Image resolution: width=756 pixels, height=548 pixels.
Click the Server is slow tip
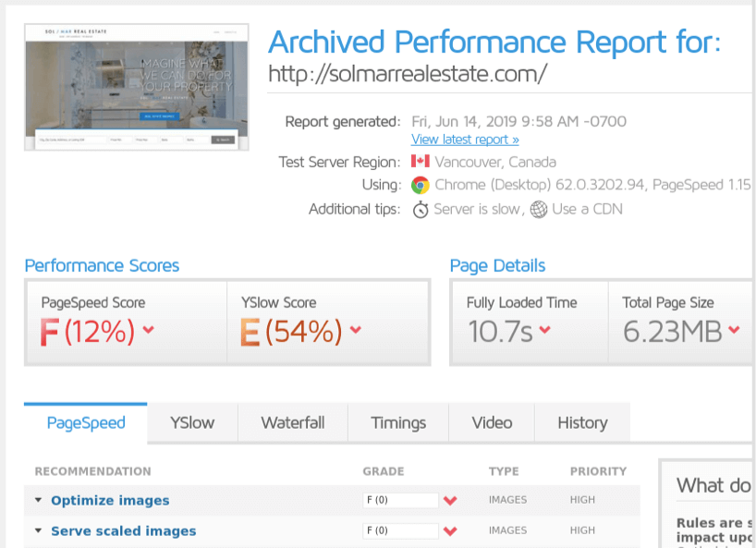click(476, 209)
